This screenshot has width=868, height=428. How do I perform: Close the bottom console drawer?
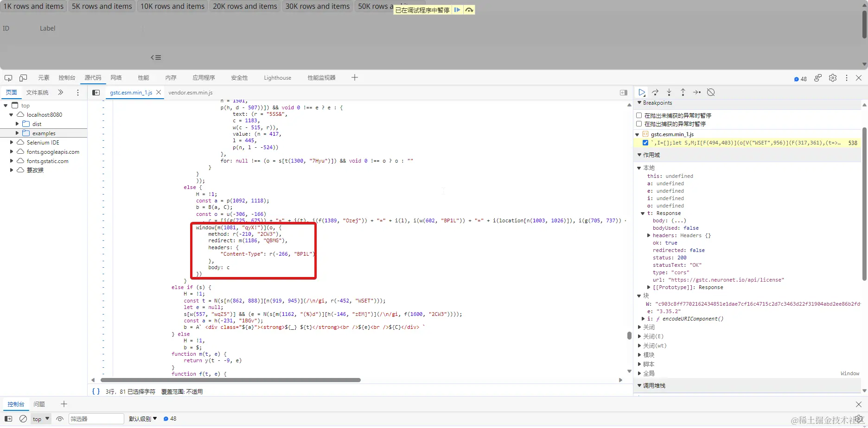tap(859, 404)
